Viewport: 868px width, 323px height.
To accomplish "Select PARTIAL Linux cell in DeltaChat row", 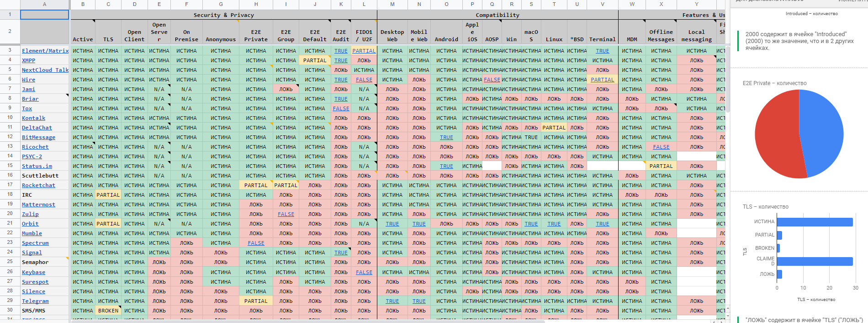I will (554, 128).
